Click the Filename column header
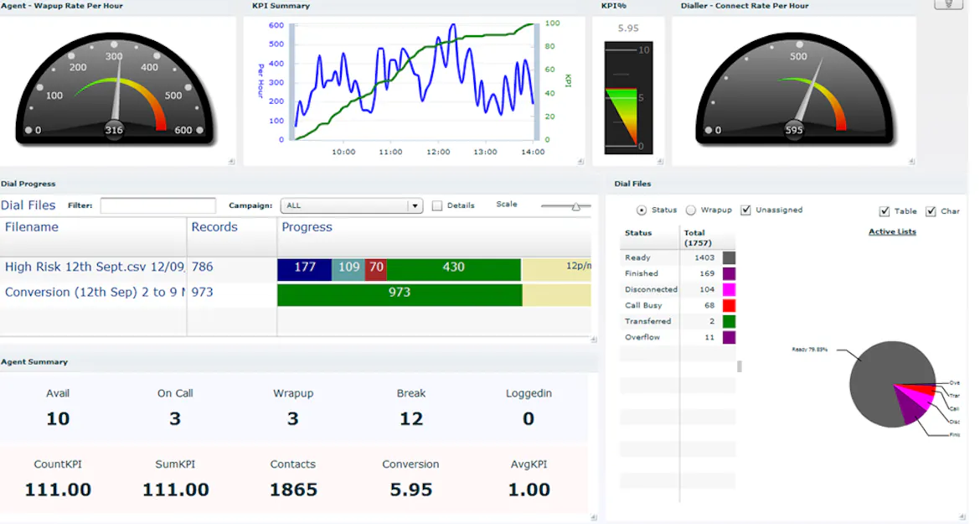Image resolution: width=980 pixels, height=524 pixels. tap(32, 227)
